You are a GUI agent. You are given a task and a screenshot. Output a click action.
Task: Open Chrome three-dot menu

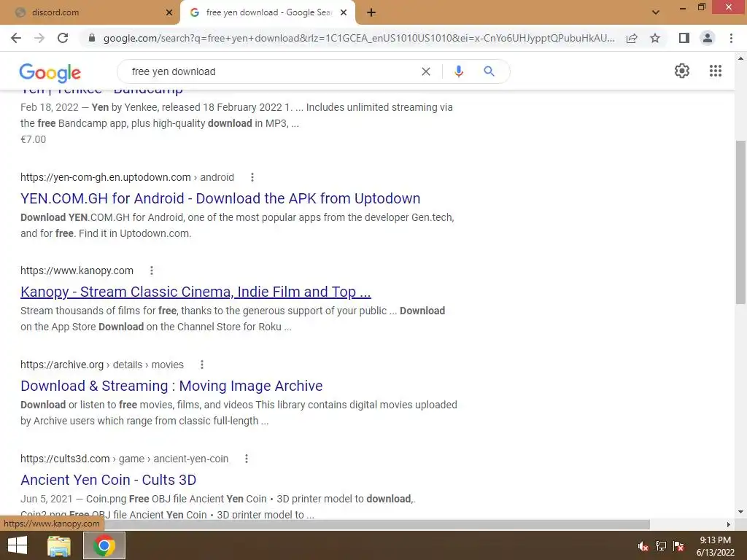tap(731, 38)
